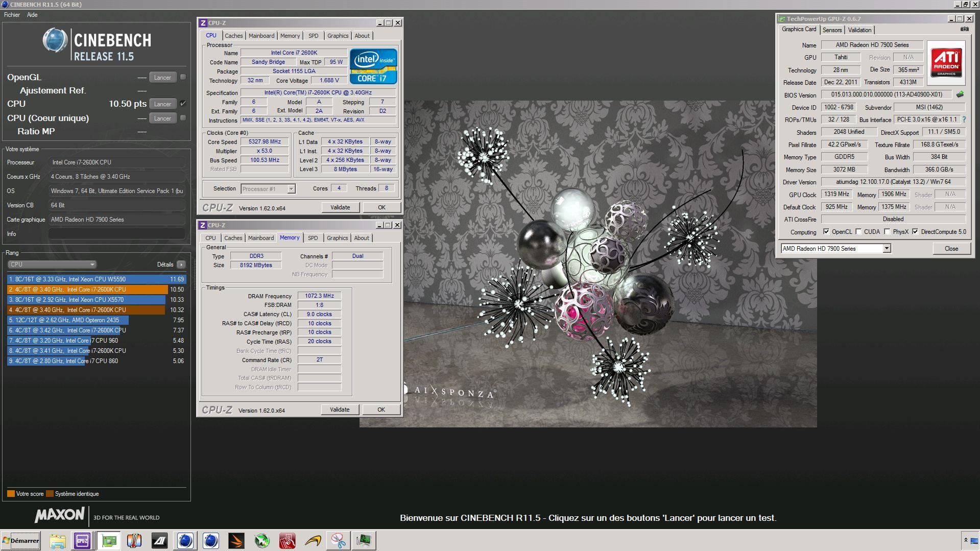Launch the orange 3DMark taskbar icon
The image size is (980, 551).
click(x=236, y=541)
